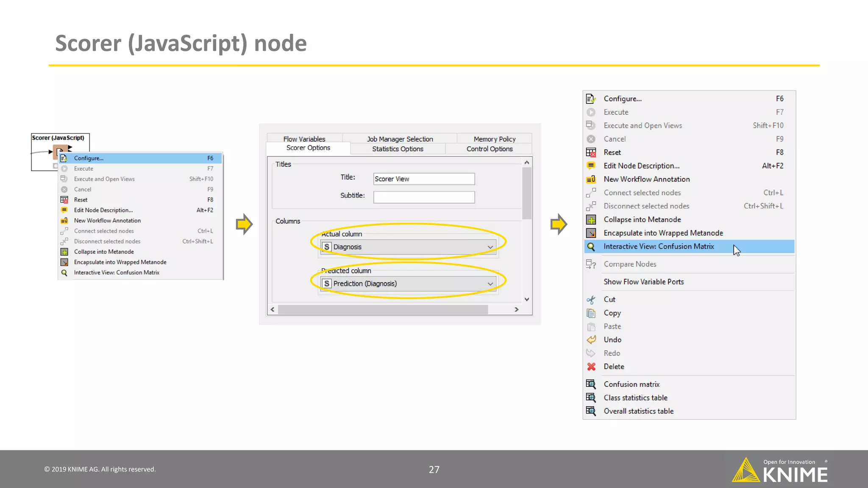Image resolution: width=868 pixels, height=488 pixels.
Task: Choose Interactive View: Confusion Matrix in left menu
Action: [140, 273]
